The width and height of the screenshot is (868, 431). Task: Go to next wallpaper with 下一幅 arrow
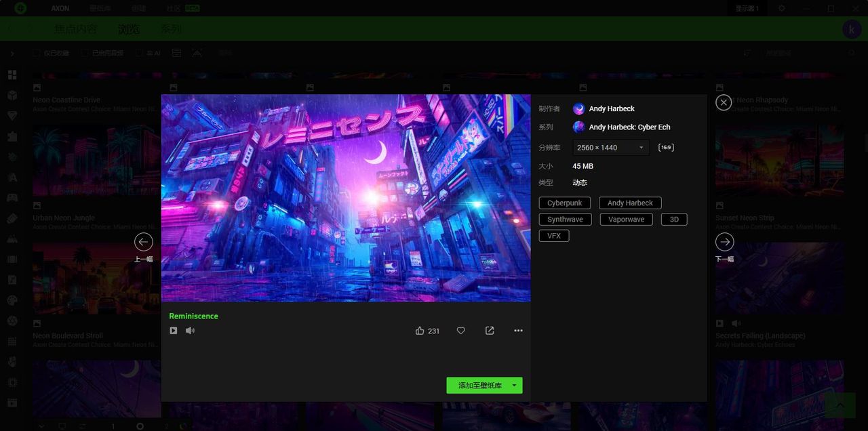click(724, 242)
